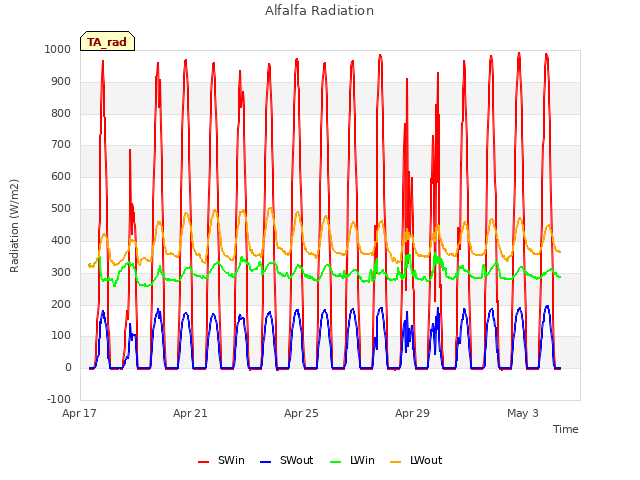Toggle SWin series in the legend
Image resolution: width=640 pixels, height=480 pixels.
222,460
